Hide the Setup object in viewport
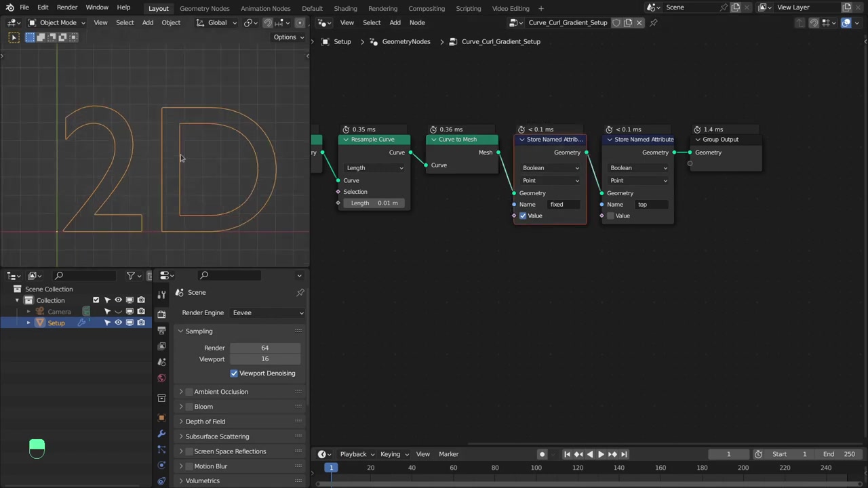This screenshot has height=488, width=868. [x=118, y=323]
